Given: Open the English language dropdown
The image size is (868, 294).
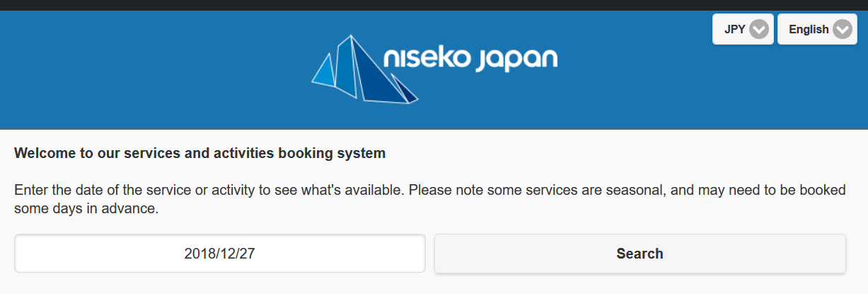Looking at the screenshot, I should (817, 29).
